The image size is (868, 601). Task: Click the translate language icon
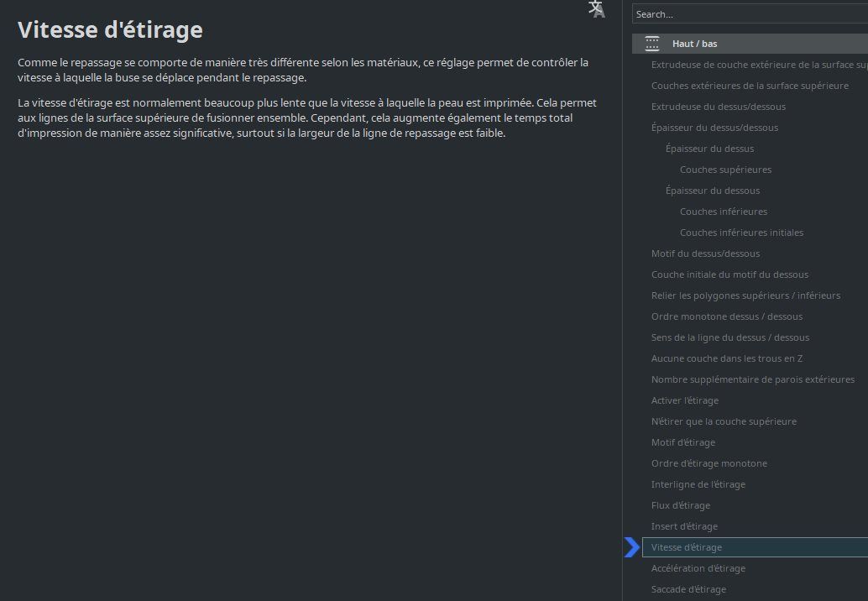[596, 9]
